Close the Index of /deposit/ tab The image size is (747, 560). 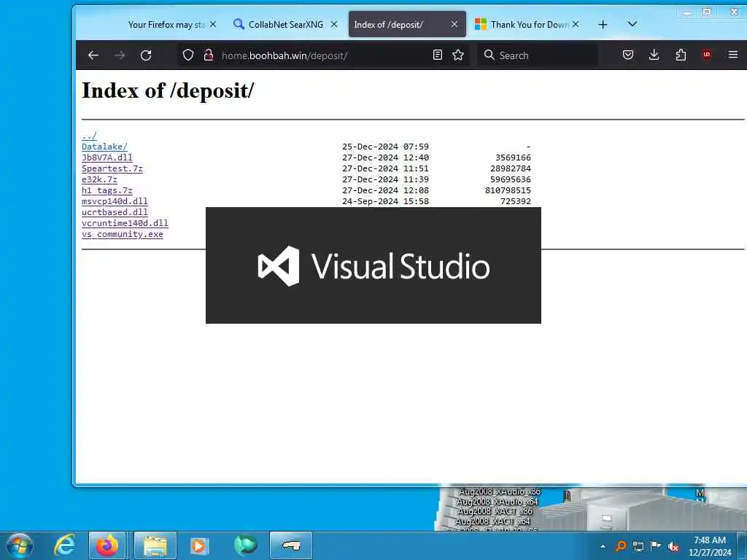tap(454, 24)
